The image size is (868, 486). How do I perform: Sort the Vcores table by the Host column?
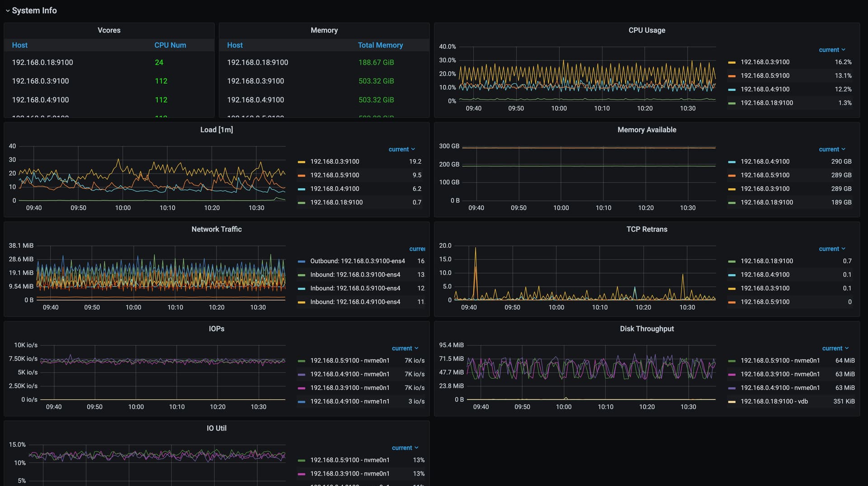click(19, 45)
